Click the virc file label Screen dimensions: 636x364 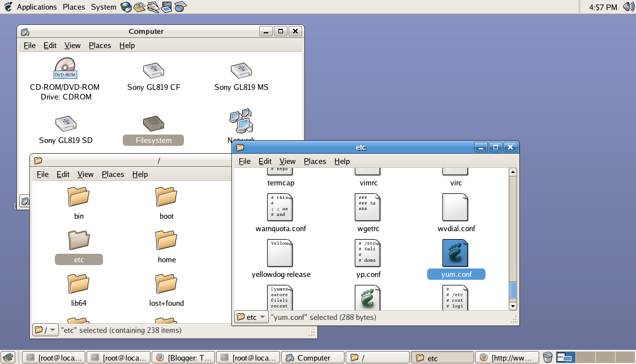[x=456, y=183]
